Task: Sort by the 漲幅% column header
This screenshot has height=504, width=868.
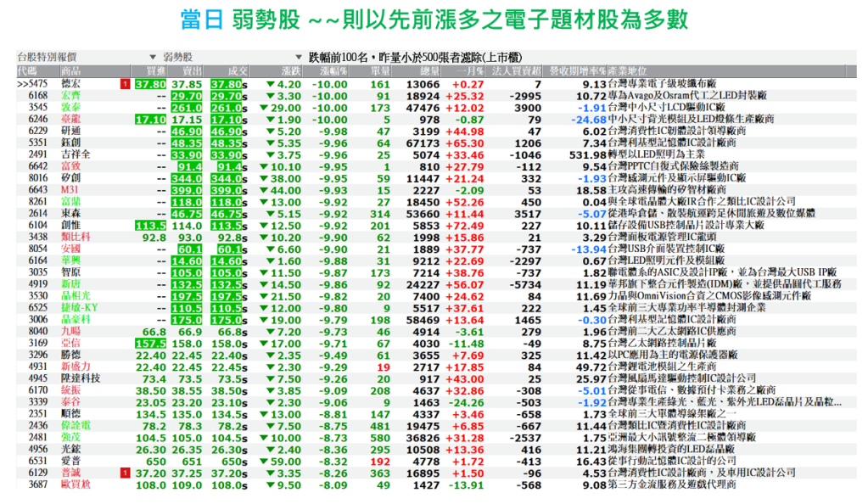Action: coord(332,70)
